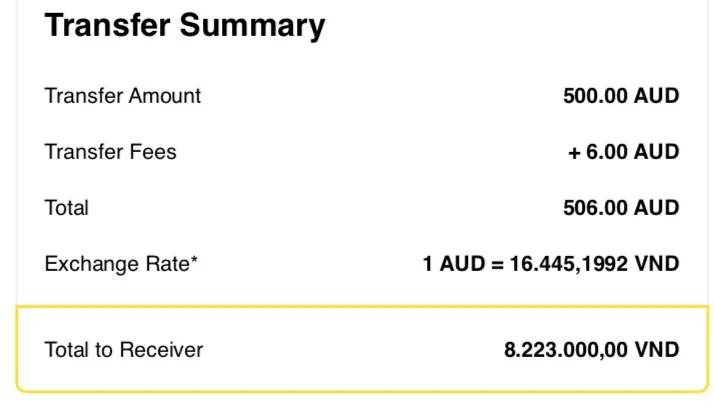Select the Total row label

[x=67, y=208]
